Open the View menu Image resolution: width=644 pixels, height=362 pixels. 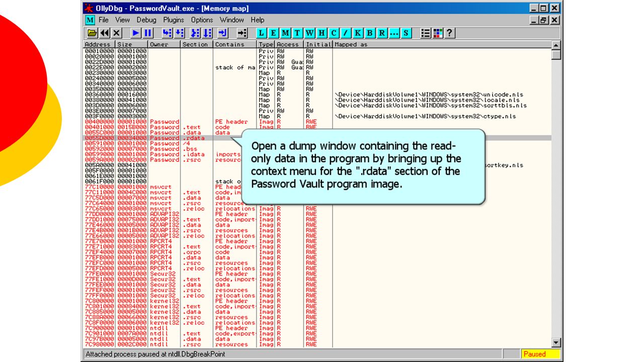click(122, 20)
